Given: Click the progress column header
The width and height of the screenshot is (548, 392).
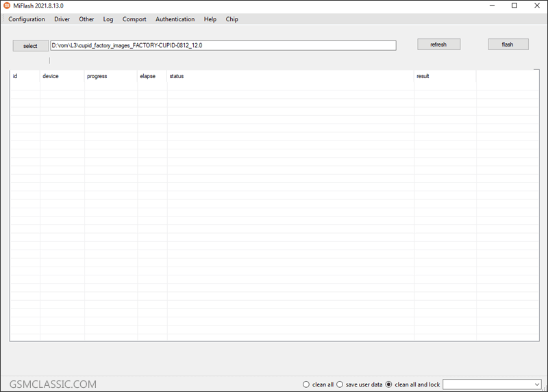Looking at the screenshot, I should tap(111, 76).
